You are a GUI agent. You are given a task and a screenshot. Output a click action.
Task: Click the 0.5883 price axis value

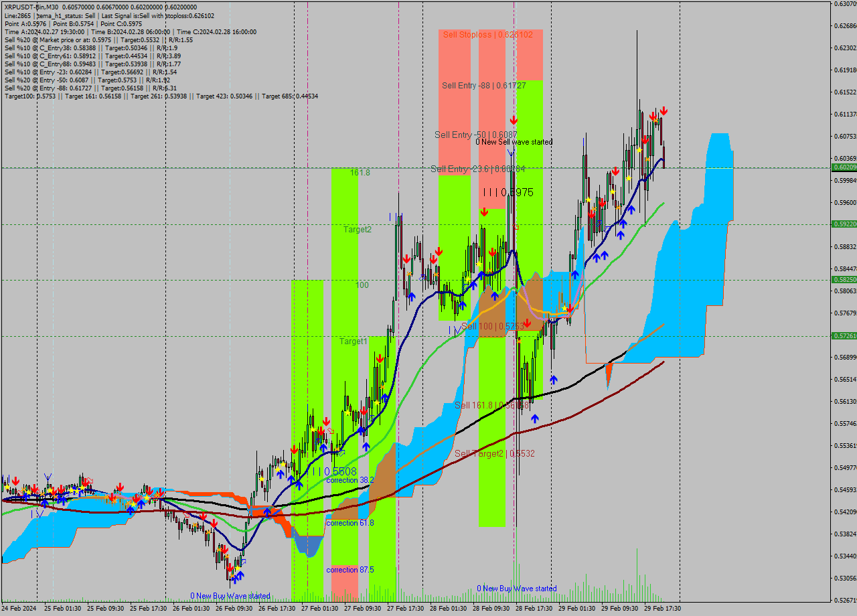click(846, 247)
